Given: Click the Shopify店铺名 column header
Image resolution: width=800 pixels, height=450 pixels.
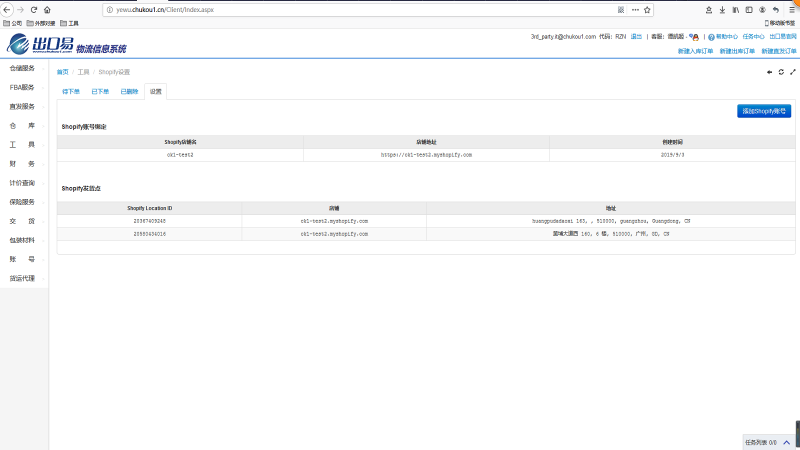Looking at the screenshot, I should point(180,142).
